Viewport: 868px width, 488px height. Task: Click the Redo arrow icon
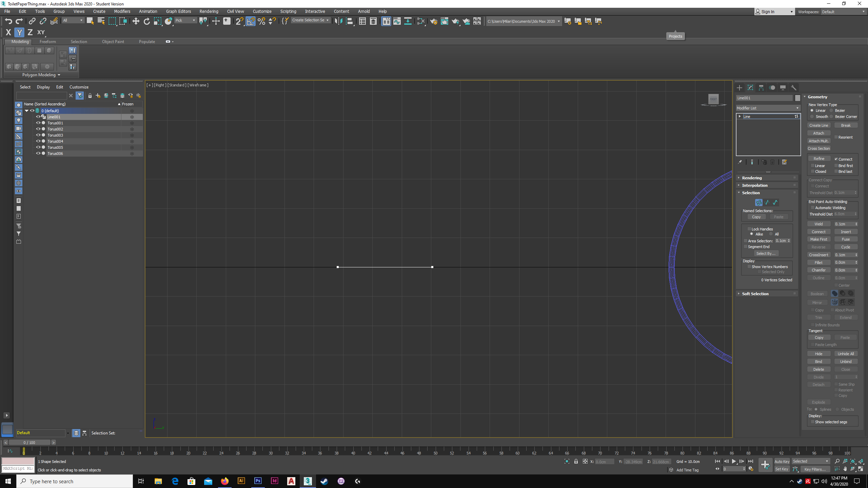pos(19,21)
